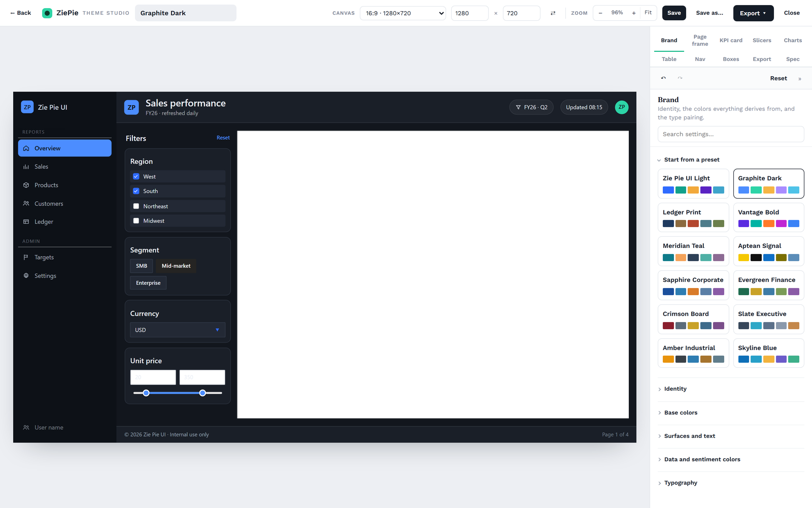Click the Products box icon
This screenshot has width=812, height=508.
26,185
